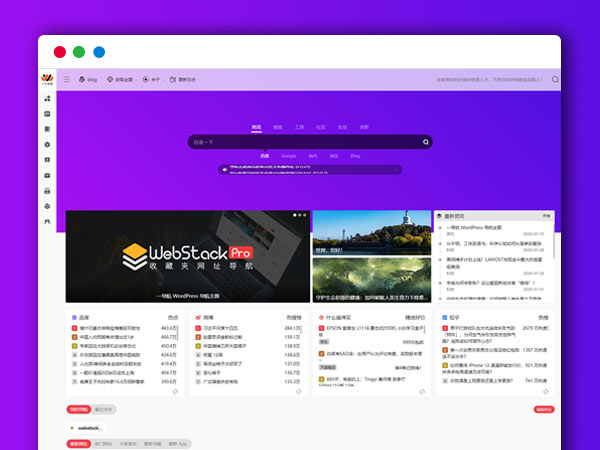This screenshot has height=450, width=600.
Task: Expand the 关于 dropdown menu
Action: point(153,79)
